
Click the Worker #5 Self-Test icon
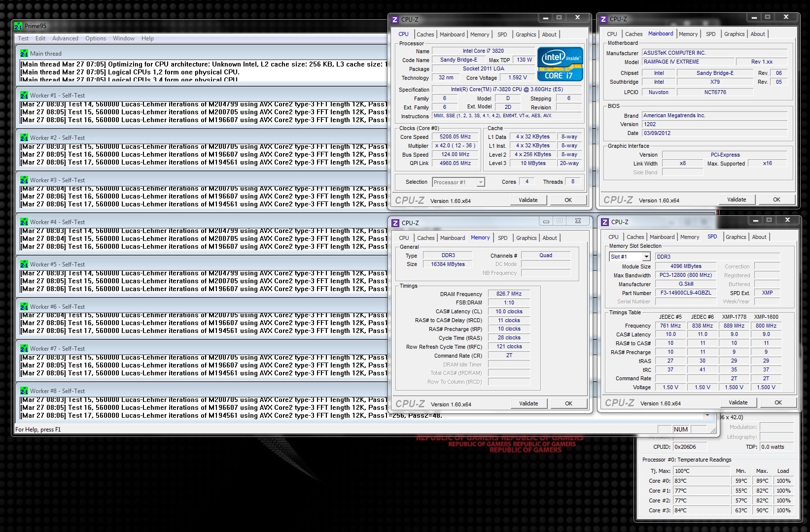[x=24, y=264]
